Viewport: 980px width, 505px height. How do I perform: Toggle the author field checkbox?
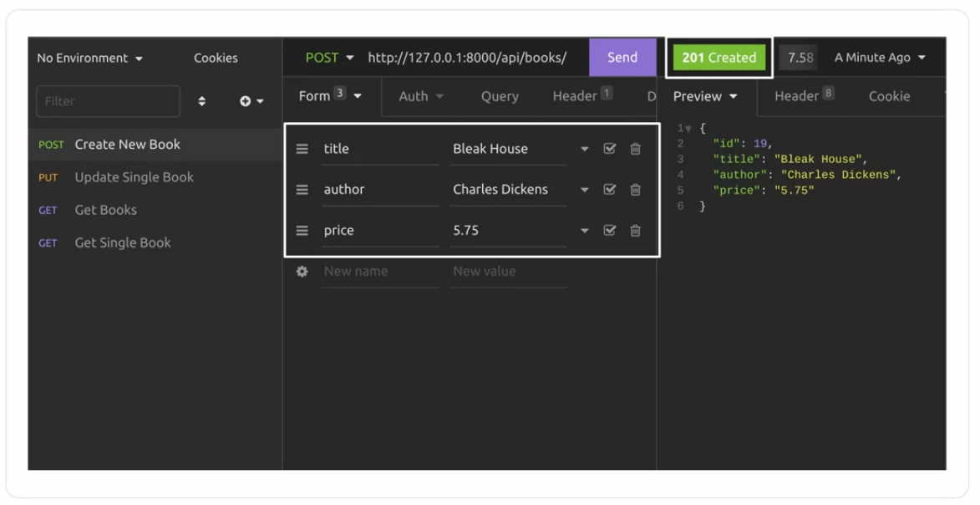click(x=610, y=190)
